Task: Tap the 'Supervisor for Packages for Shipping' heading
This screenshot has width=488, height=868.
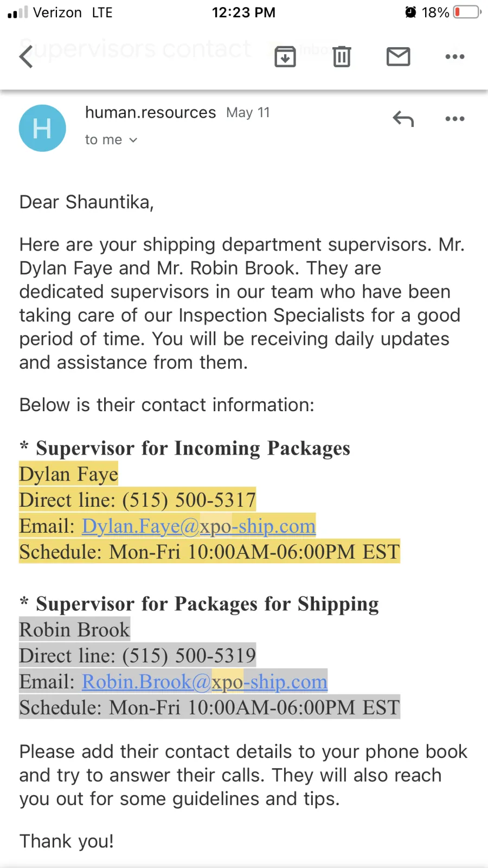Action: pos(208,604)
